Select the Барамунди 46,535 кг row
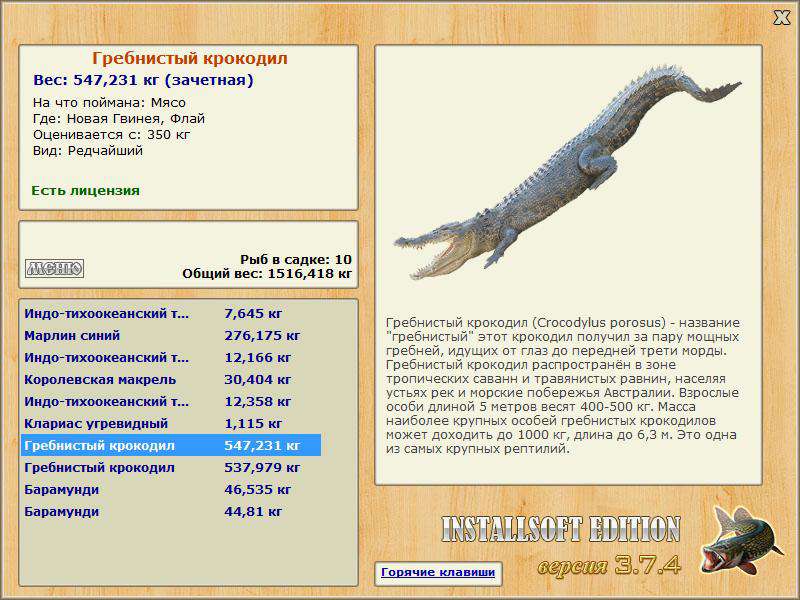Screen dimensions: 800x600 pos(171,489)
